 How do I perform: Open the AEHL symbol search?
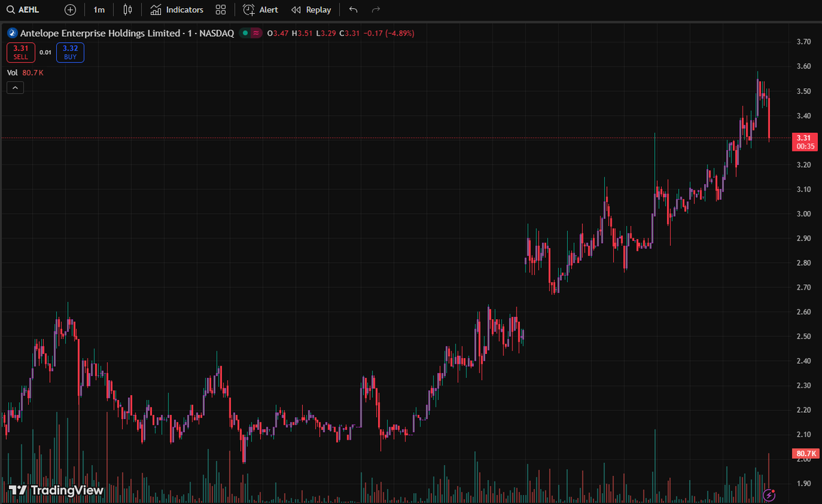pos(23,10)
